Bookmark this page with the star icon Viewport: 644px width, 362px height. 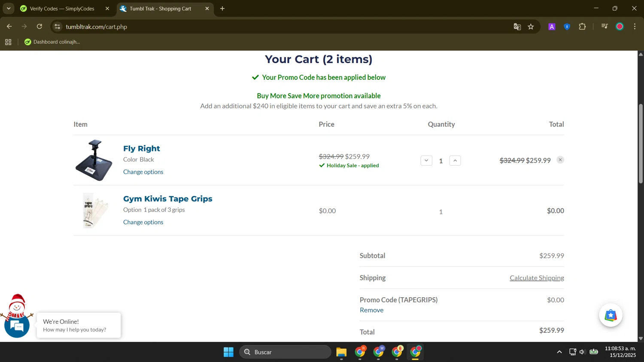pos(531,27)
